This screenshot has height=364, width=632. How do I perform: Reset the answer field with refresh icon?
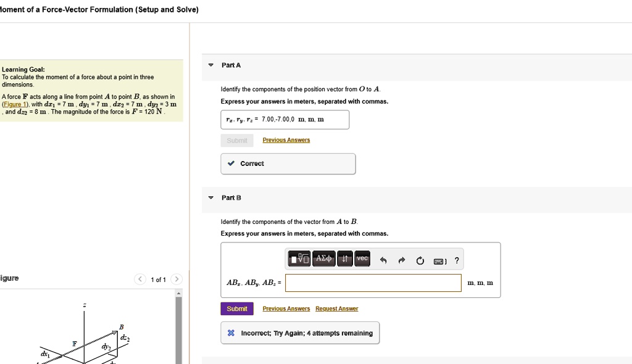pyautogui.click(x=420, y=261)
